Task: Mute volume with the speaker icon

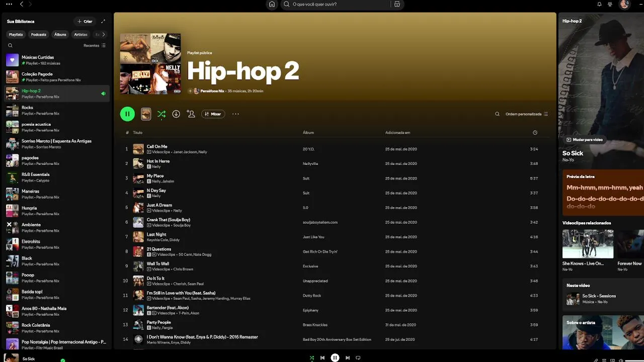Action: coord(620,360)
